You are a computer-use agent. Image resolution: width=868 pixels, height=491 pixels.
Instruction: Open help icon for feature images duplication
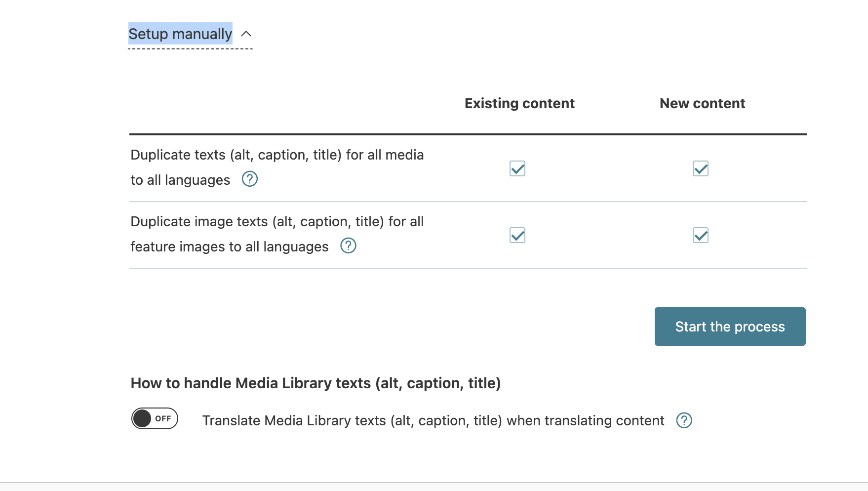(x=348, y=245)
